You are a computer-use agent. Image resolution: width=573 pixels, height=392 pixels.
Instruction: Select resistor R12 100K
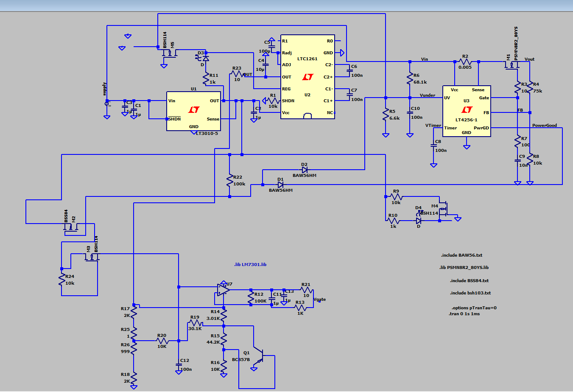251,297
